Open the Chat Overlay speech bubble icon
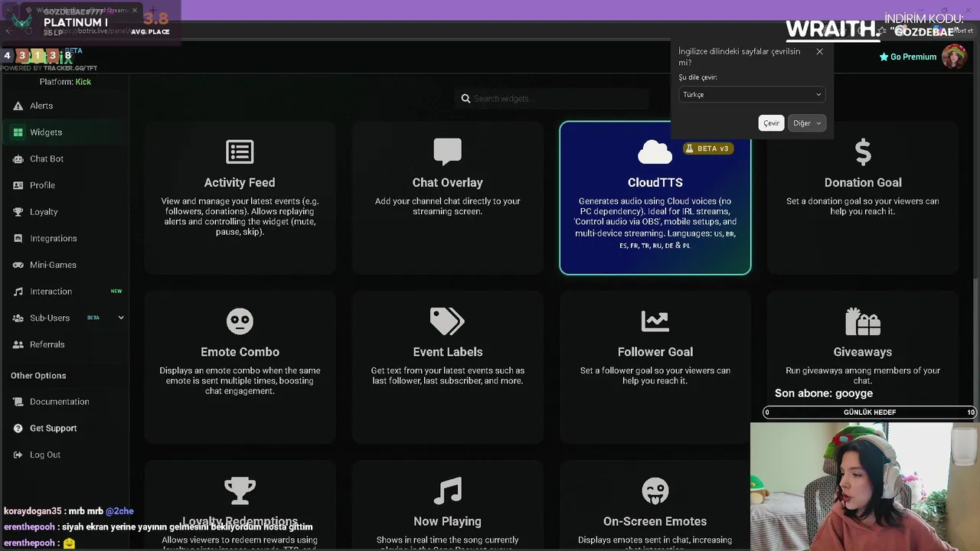The height and width of the screenshot is (551, 980). [447, 152]
